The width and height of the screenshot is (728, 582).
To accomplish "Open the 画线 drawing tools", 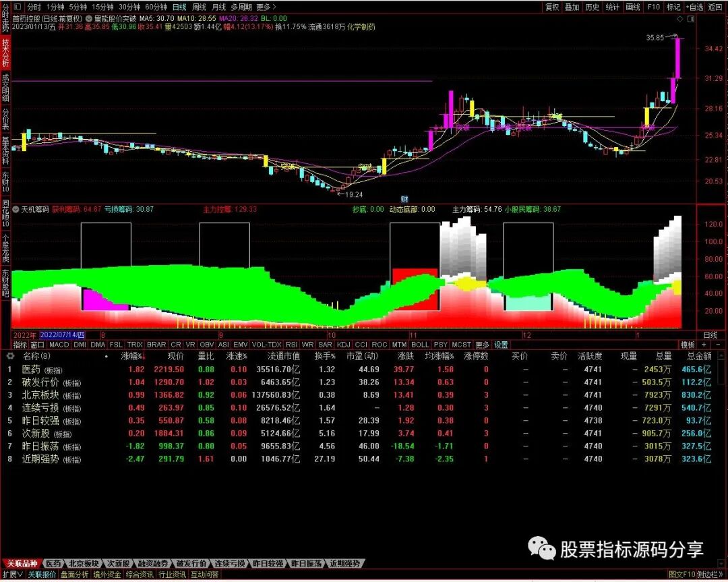I will [x=633, y=7].
